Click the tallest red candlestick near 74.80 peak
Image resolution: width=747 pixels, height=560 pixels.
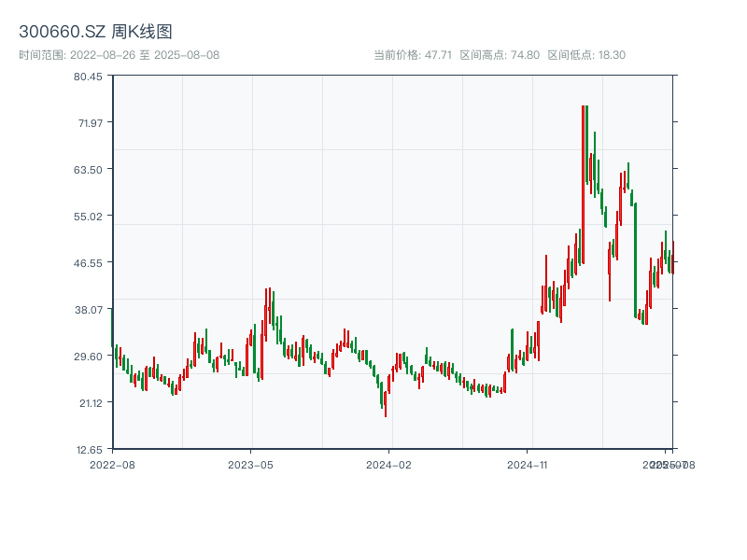pos(583,185)
